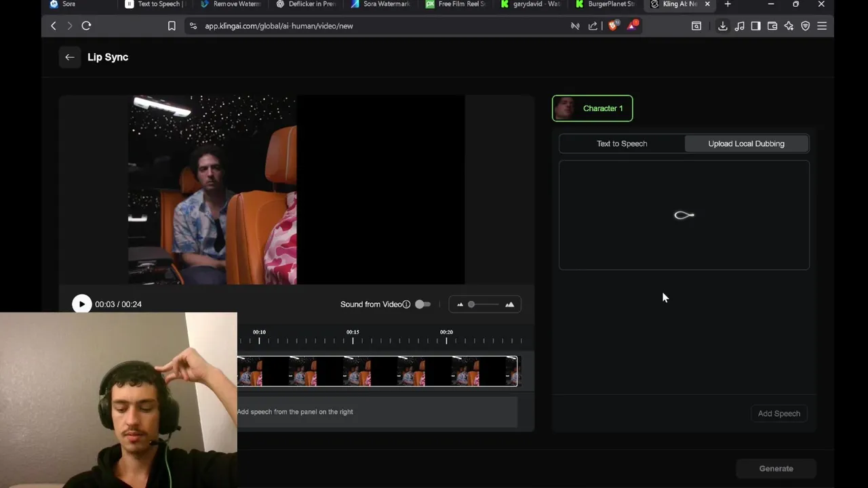This screenshot has height=488, width=868.
Task: Click the 'Add speech from the panel' track
Action: 377,412
